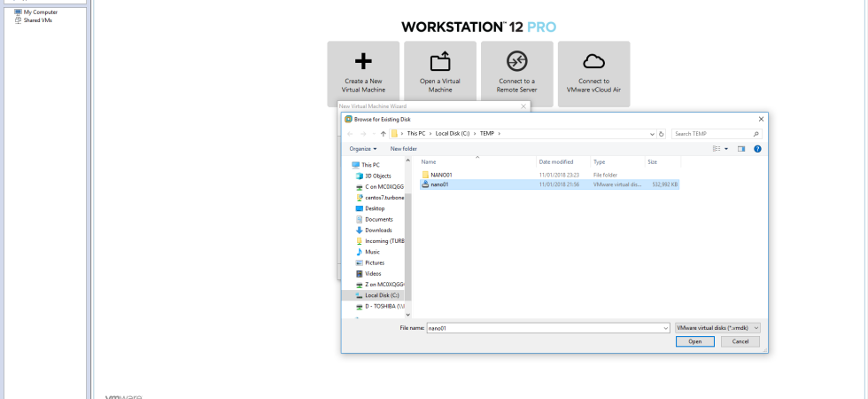868x399 pixels.
Task: Click the VMware virtual disk type cell
Action: (616, 184)
